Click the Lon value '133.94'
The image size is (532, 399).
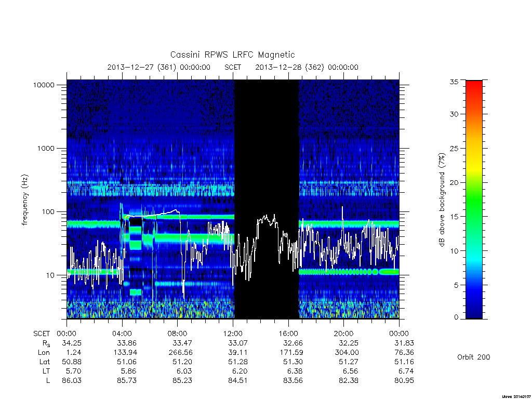[126, 353]
